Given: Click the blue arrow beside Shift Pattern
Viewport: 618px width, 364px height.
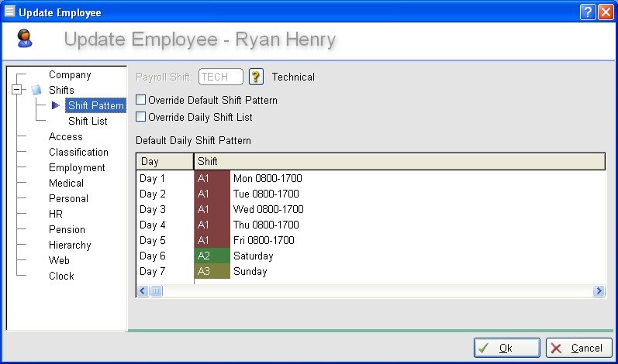Looking at the screenshot, I should [56, 105].
